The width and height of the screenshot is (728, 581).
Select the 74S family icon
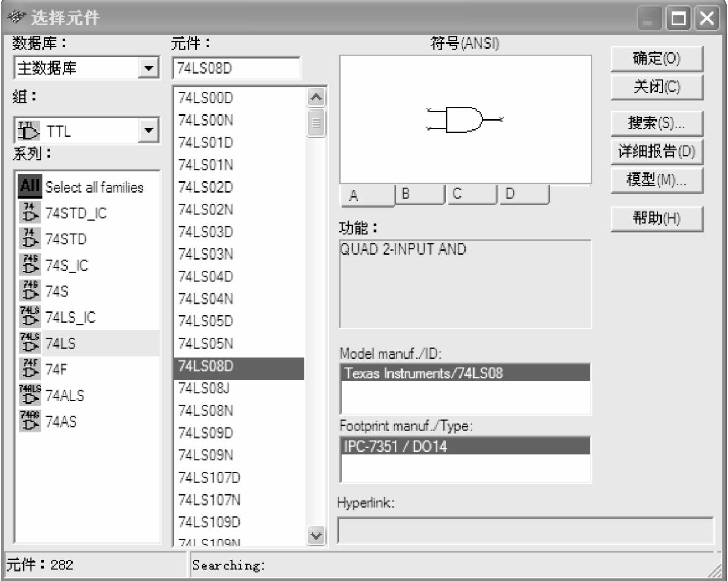pos(30,291)
